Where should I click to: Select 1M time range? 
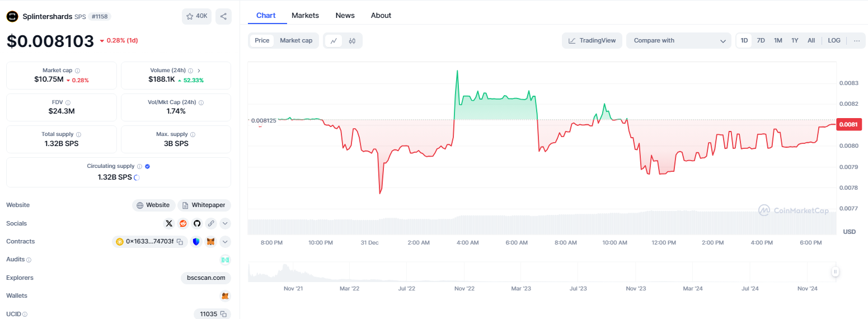pyautogui.click(x=778, y=40)
